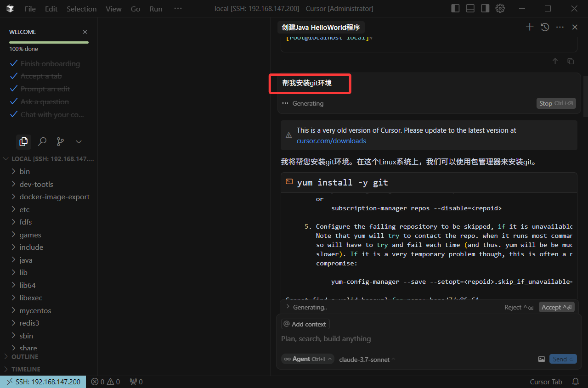Click Send button in chat input
Screen dimensions: 588x388
pos(563,359)
